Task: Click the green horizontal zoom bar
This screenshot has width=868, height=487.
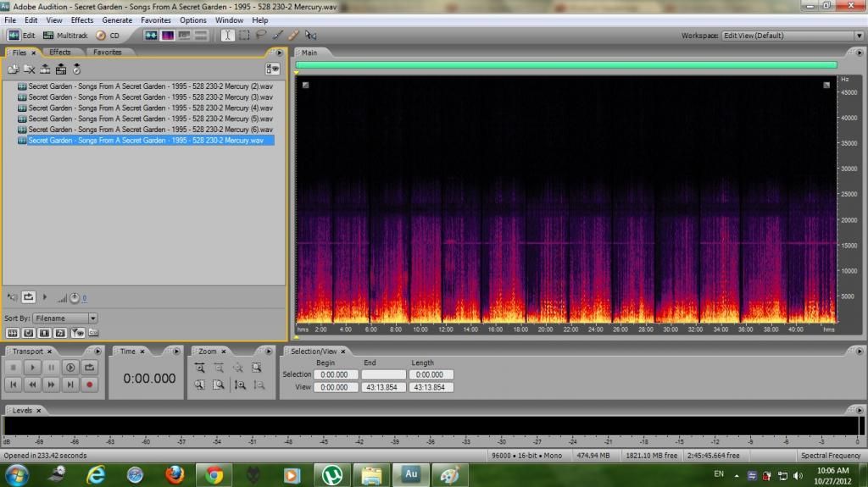Action: pos(566,64)
